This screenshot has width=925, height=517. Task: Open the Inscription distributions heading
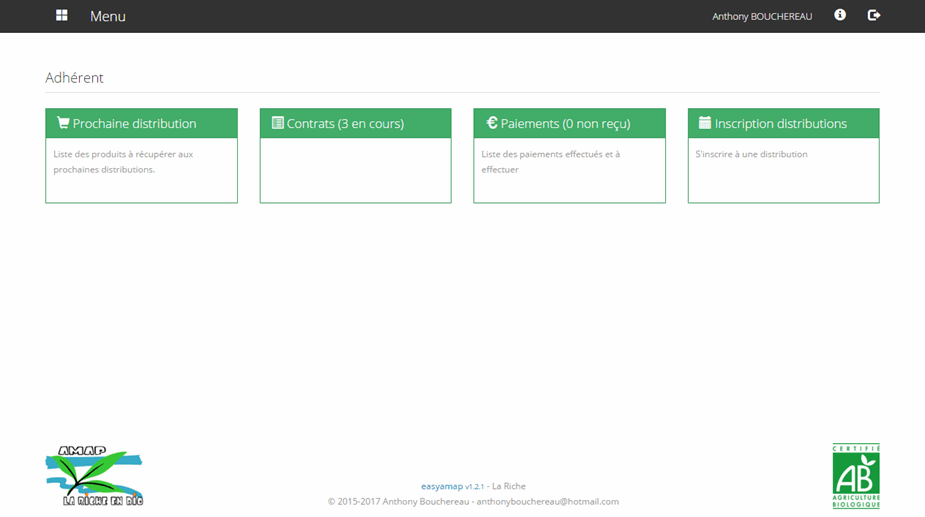click(x=780, y=124)
